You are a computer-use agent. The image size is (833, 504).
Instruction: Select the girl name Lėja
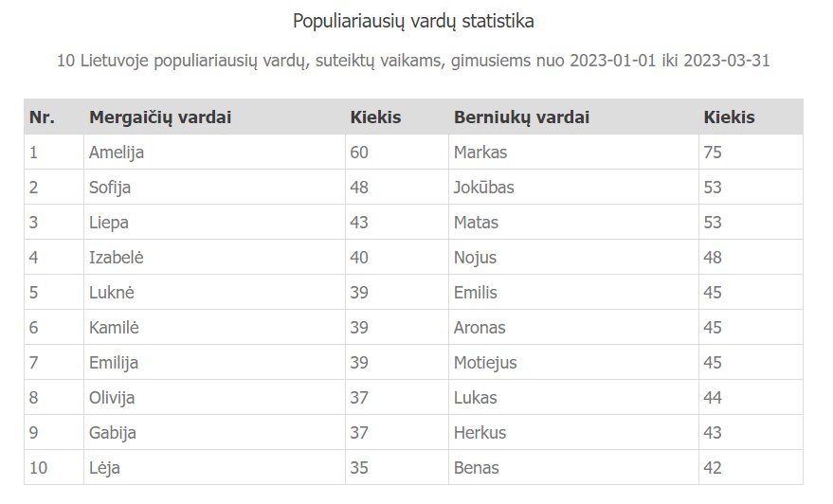click(104, 468)
